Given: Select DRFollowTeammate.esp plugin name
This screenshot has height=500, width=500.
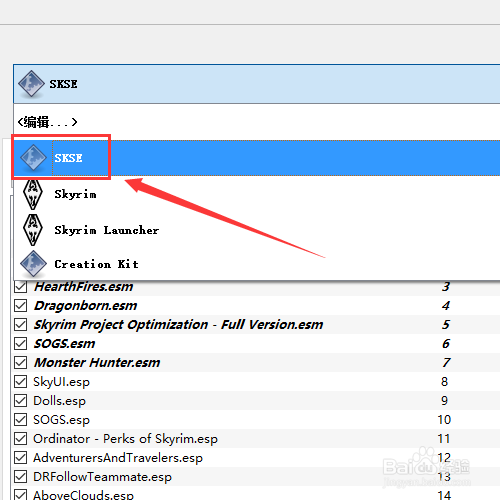Looking at the screenshot, I should click(x=102, y=477).
